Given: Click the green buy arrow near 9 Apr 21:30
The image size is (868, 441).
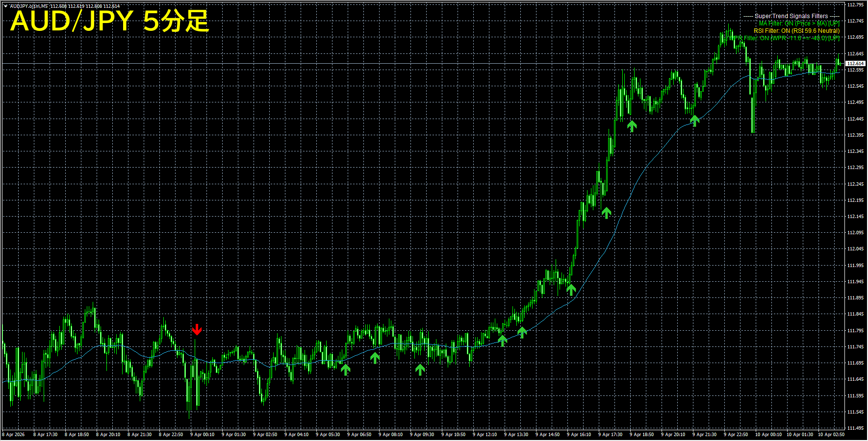Looking at the screenshot, I should coord(695,120).
